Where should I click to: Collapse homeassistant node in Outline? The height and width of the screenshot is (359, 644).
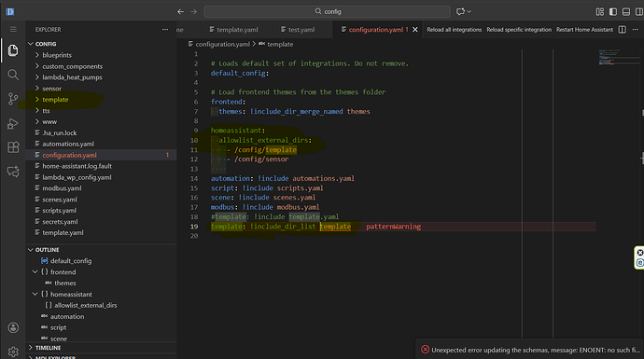click(x=35, y=294)
